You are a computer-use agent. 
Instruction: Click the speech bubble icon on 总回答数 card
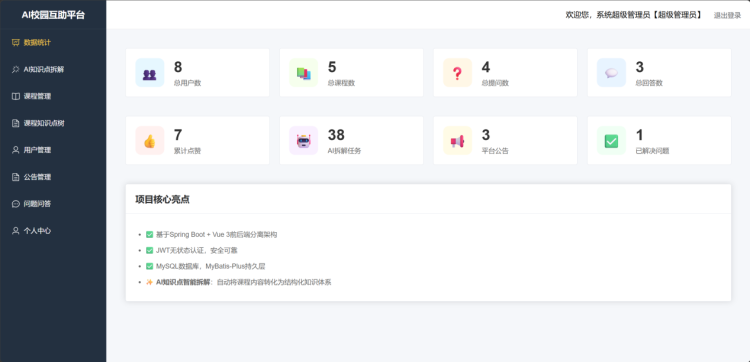pyautogui.click(x=611, y=73)
